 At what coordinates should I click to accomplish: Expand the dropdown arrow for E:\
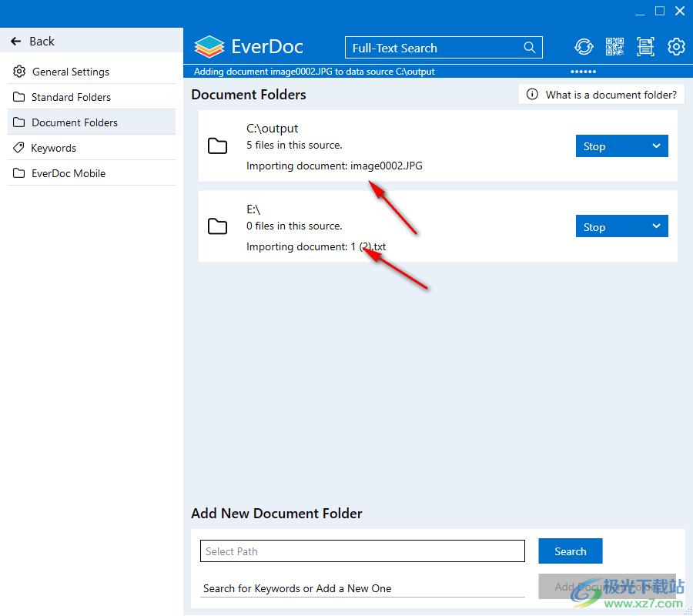pyautogui.click(x=657, y=226)
